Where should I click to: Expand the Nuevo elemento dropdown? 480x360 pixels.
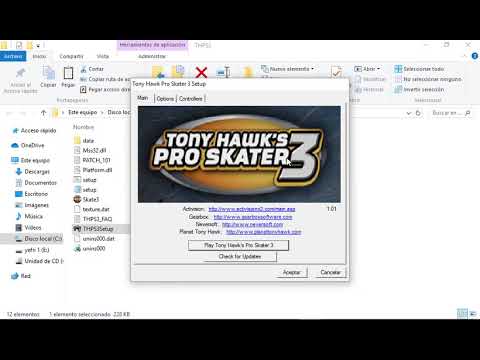coord(312,69)
